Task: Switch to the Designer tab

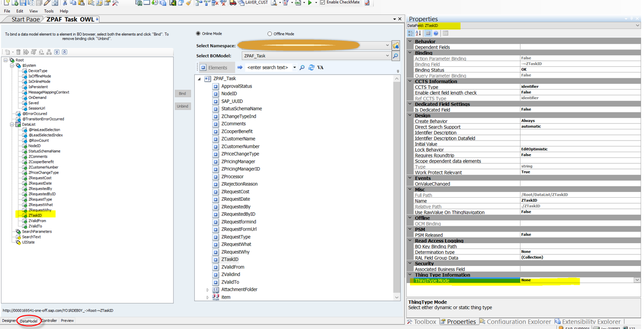Action: click(9, 321)
